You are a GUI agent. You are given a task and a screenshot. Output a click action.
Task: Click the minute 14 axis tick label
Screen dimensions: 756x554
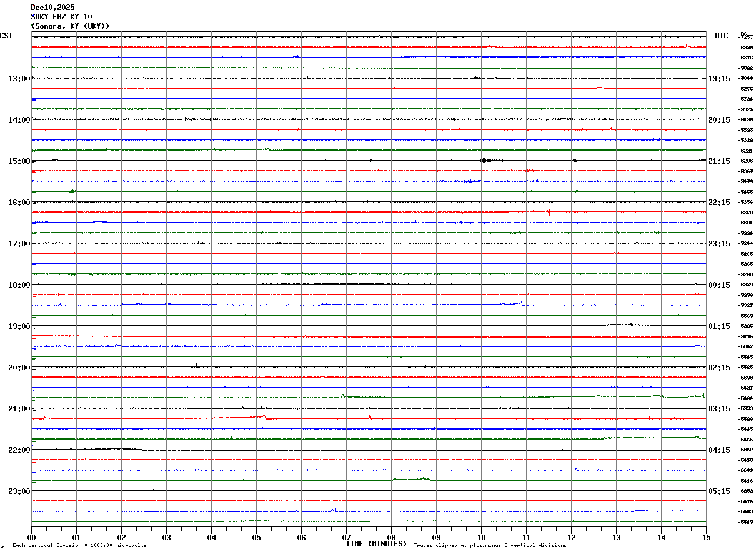coord(661,537)
